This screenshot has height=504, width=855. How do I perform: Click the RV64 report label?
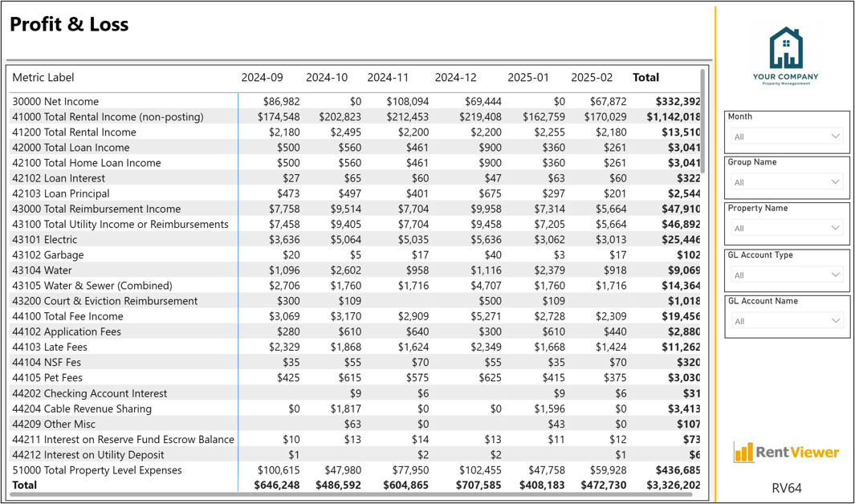(x=787, y=488)
